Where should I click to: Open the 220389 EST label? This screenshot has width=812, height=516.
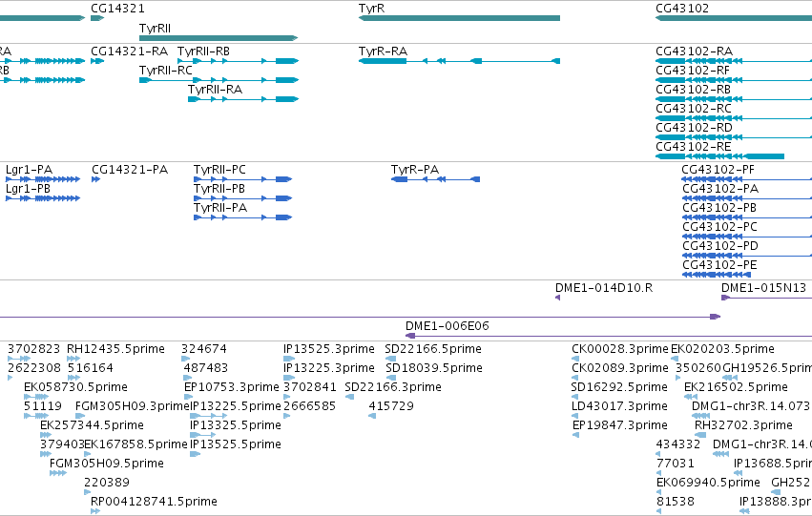(107, 483)
